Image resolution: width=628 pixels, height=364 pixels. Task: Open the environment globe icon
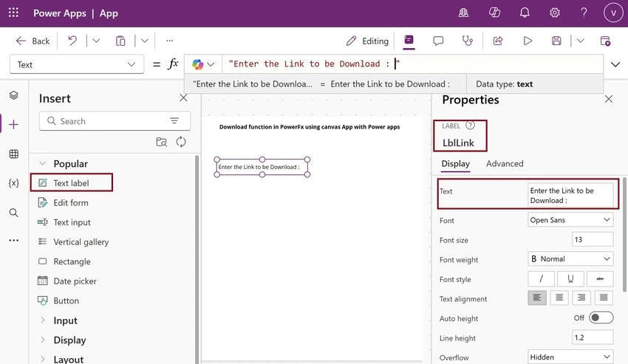(x=463, y=13)
